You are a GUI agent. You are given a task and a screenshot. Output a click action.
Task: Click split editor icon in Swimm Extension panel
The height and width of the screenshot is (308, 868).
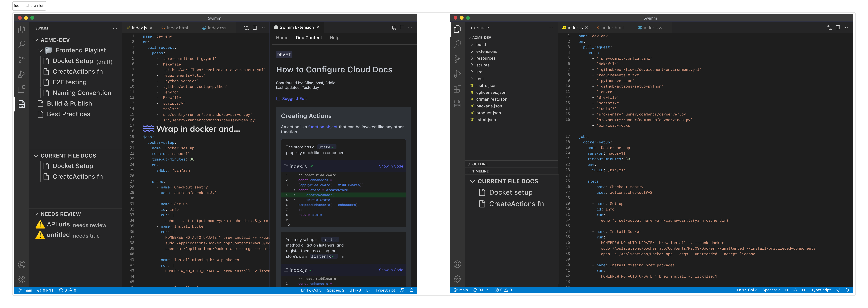pyautogui.click(x=402, y=27)
